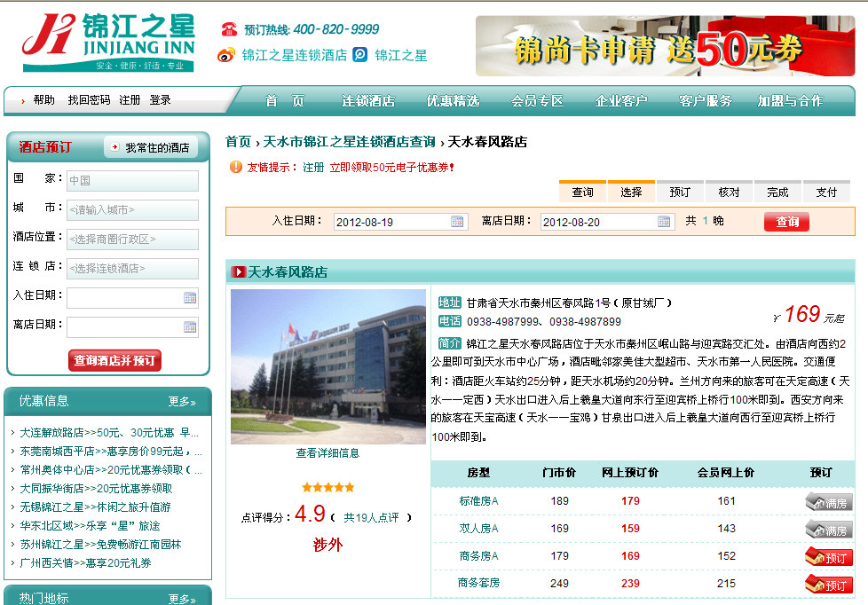Open 广州西关情 promotion link

tap(85, 562)
